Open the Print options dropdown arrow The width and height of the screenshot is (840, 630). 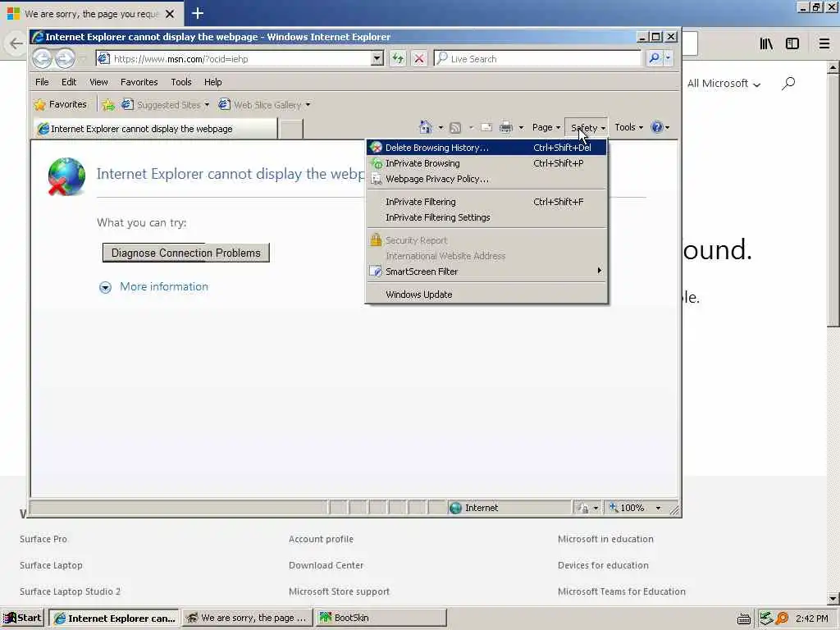point(521,127)
